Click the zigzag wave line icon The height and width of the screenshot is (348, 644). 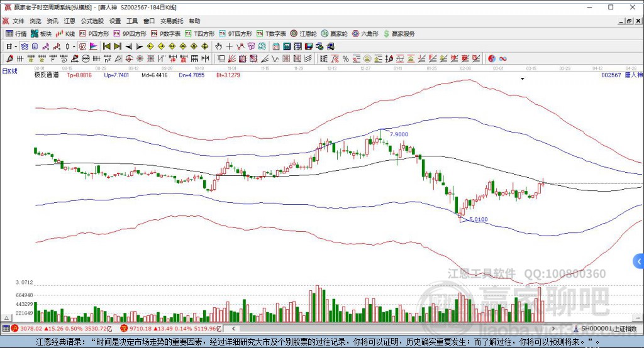[x=275, y=58]
